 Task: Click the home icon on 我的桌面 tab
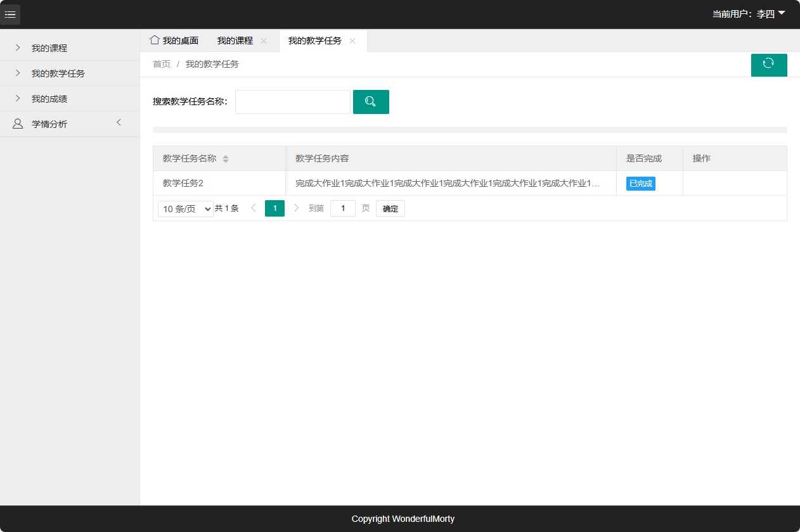click(154, 39)
